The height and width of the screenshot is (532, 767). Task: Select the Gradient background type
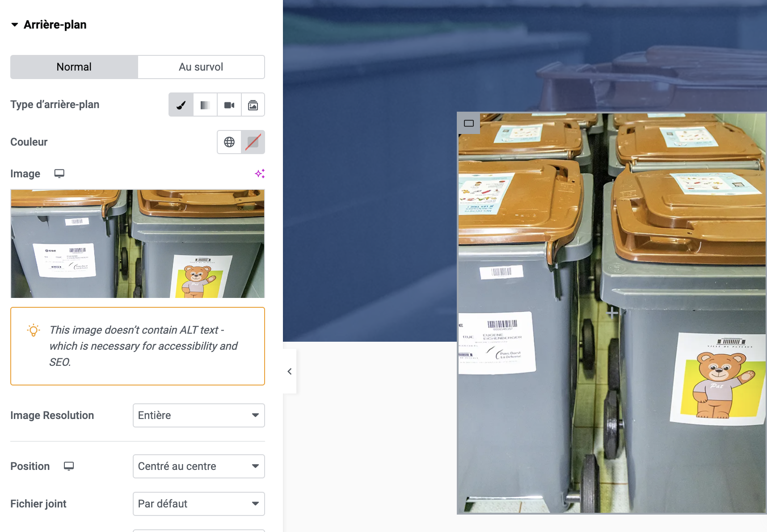[x=205, y=105]
